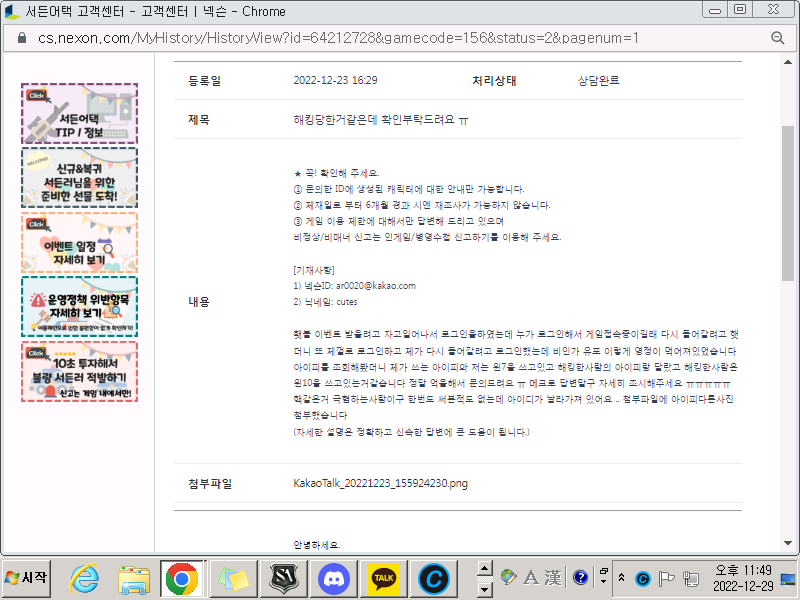Open the 운영정책 위반항목 banner

click(x=79, y=307)
